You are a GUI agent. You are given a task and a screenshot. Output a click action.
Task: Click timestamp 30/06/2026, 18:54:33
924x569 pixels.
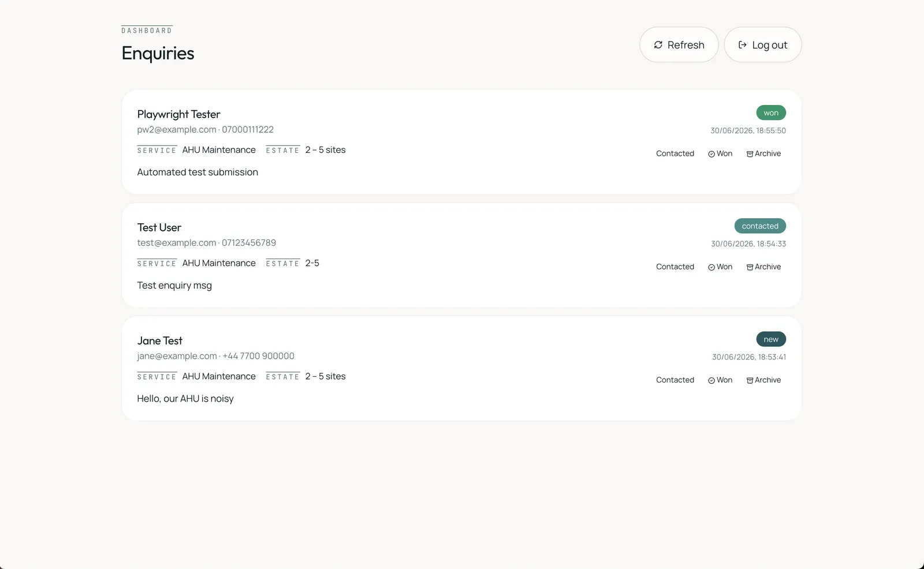pyautogui.click(x=748, y=244)
